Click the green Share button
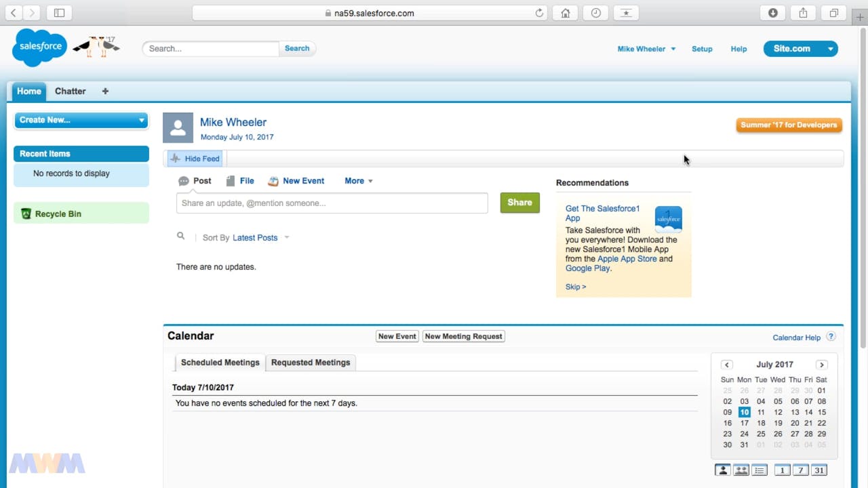The height and width of the screenshot is (488, 868). [x=520, y=203]
